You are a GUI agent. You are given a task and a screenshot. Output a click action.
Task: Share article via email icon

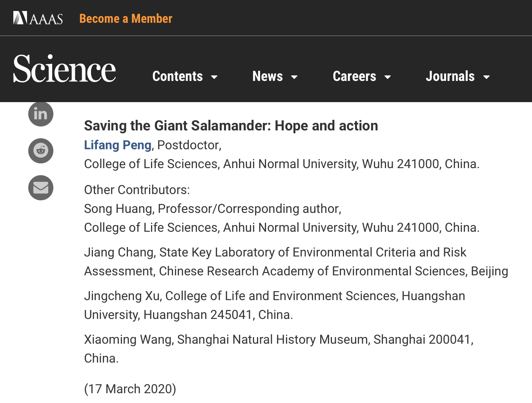(41, 188)
